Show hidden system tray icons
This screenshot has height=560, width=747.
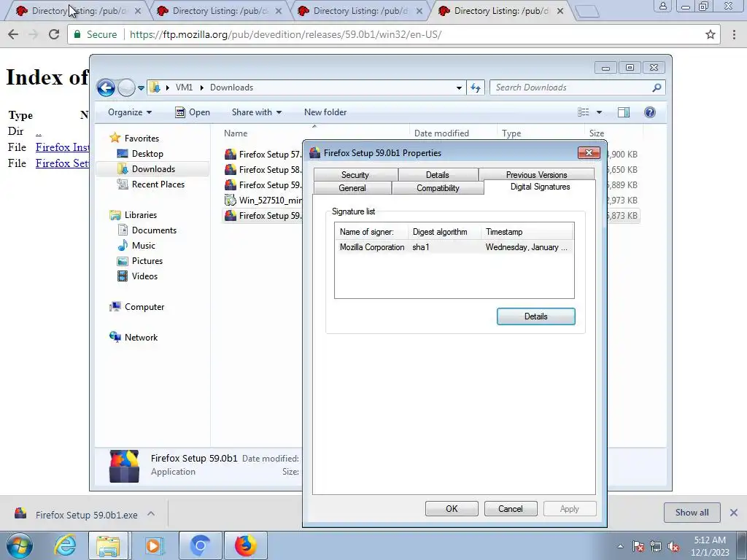pos(620,546)
